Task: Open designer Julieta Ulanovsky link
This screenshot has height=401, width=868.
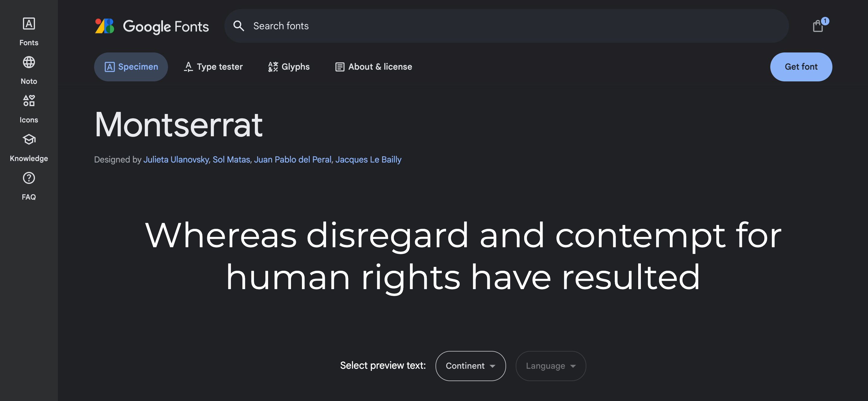Action: [x=176, y=159]
